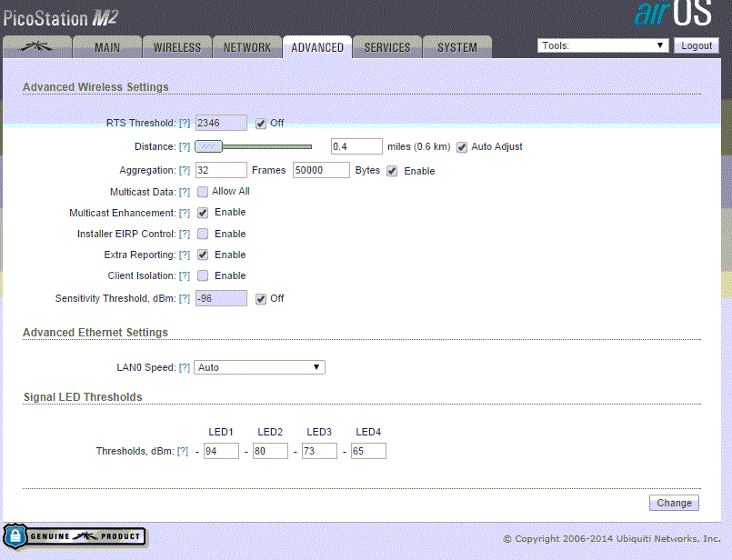Screen dimensions: 732x560
Task: Open LAN0 Speed help link
Action: (x=185, y=368)
